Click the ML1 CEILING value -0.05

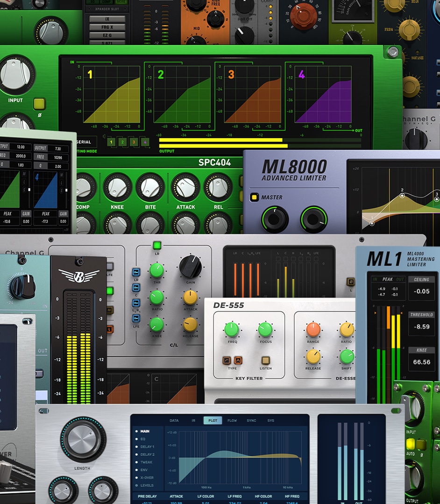coord(421,291)
